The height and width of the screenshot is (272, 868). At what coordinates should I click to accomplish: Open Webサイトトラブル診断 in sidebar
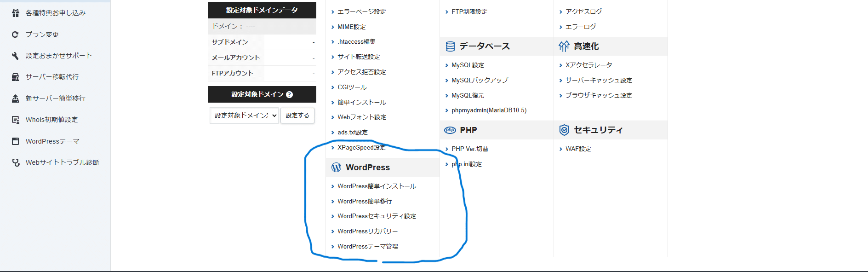click(63, 162)
